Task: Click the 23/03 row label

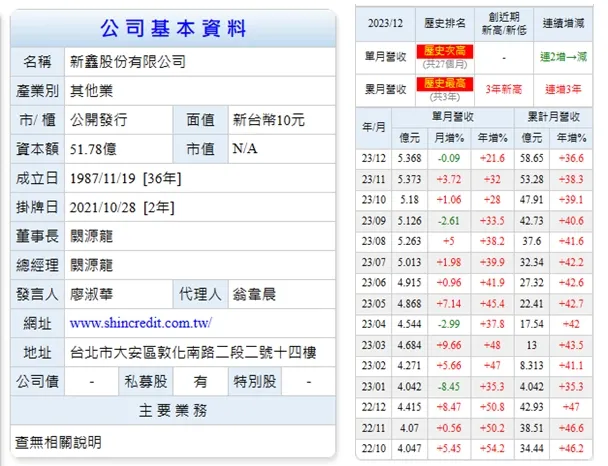Action: [x=374, y=345]
